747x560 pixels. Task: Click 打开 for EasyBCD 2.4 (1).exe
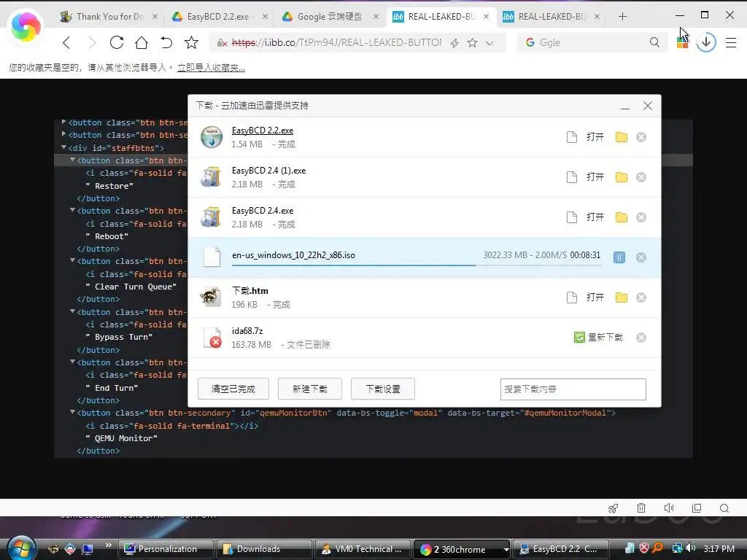(595, 177)
